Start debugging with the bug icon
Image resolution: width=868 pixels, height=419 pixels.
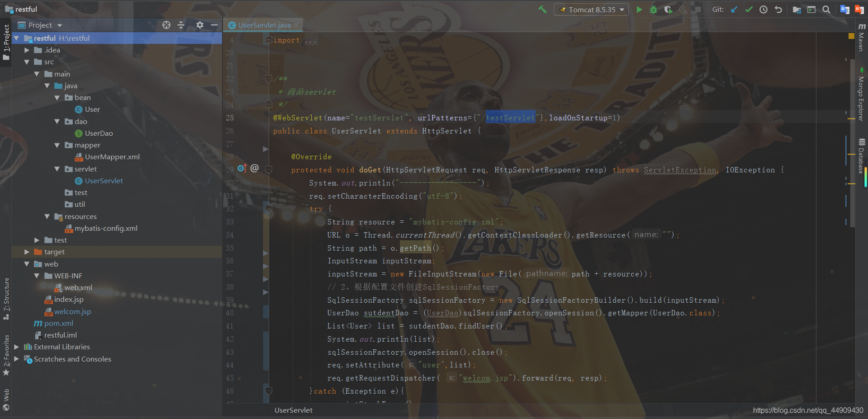click(x=654, y=10)
